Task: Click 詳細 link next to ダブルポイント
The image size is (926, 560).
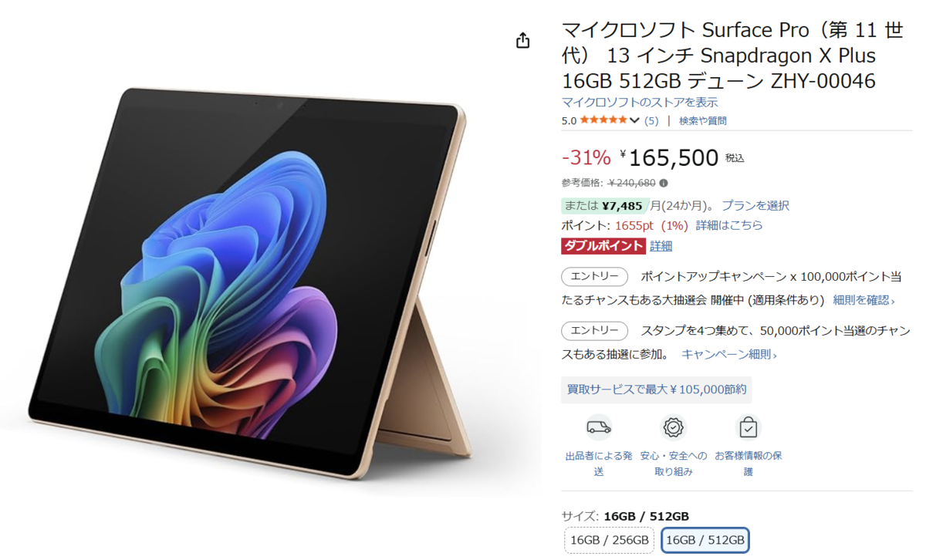Action: [x=661, y=246]
